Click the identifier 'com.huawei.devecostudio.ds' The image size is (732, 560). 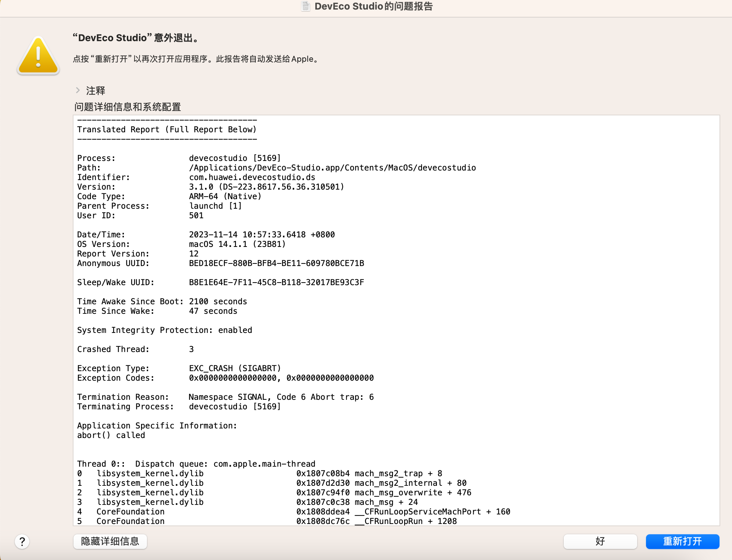pos(252,177)
